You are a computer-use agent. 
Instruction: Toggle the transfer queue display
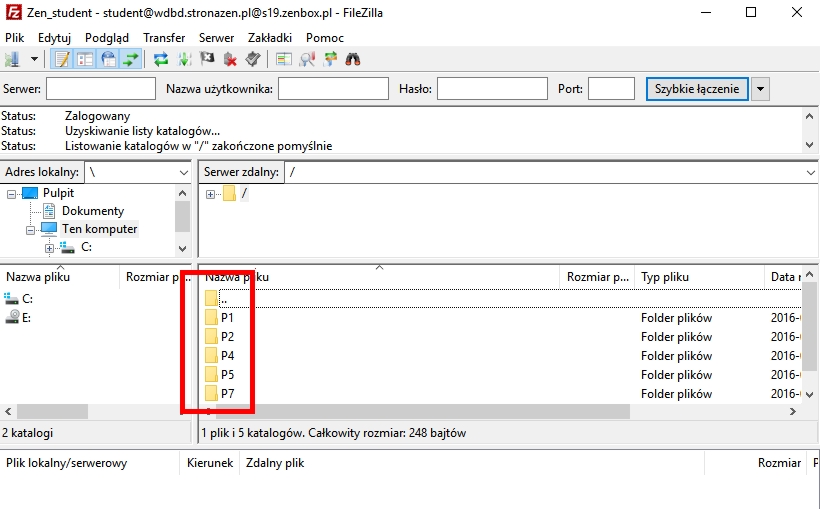point(131,59)
